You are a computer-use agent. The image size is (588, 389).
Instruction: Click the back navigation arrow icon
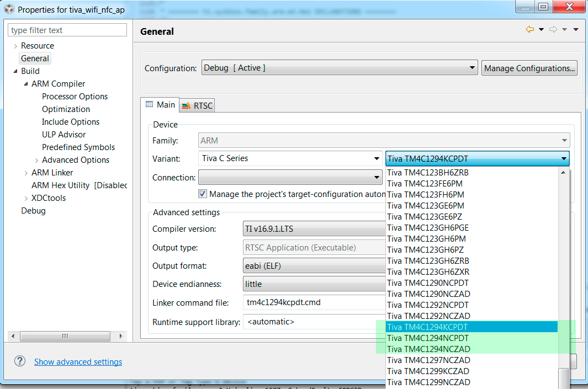(530, 29)
